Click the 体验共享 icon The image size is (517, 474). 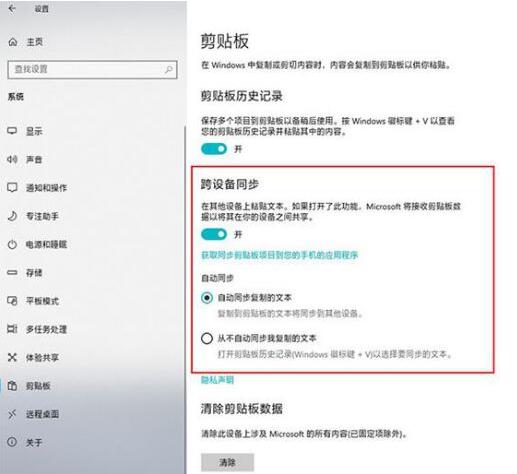(x=12, y=358)
